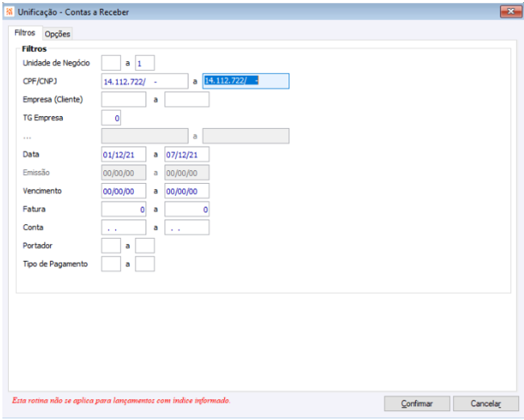Viewport: 524px width, 420px height.
Task: Focus the first Vencimento date field
Action: click(123, 191)
